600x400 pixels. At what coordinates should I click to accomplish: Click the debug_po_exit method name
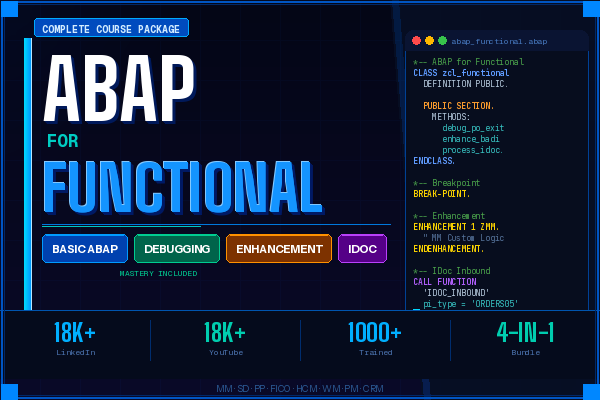(x=473, y=128)
